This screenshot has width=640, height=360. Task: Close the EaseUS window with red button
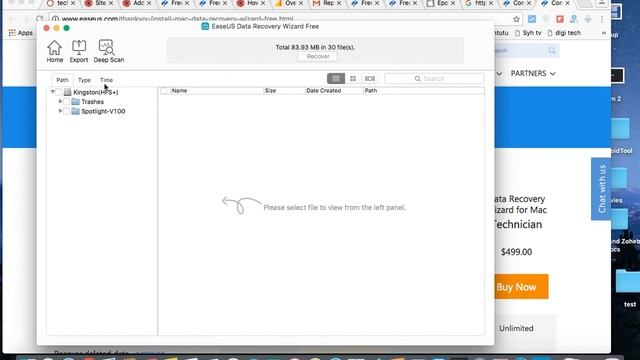[47, 28]
